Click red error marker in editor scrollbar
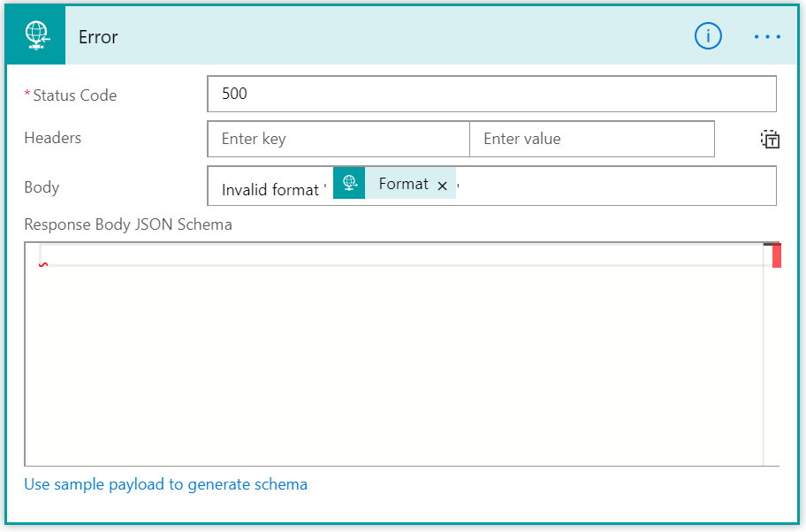This screenshot has height=532, width=806. coord(776,255)
